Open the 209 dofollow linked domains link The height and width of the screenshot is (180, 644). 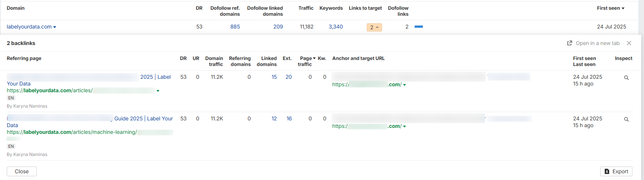click(x=278, y=27)
